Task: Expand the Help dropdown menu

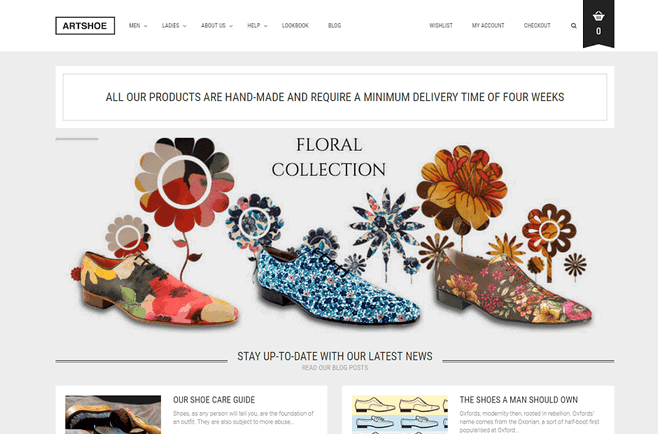Action: pos(257,26)
